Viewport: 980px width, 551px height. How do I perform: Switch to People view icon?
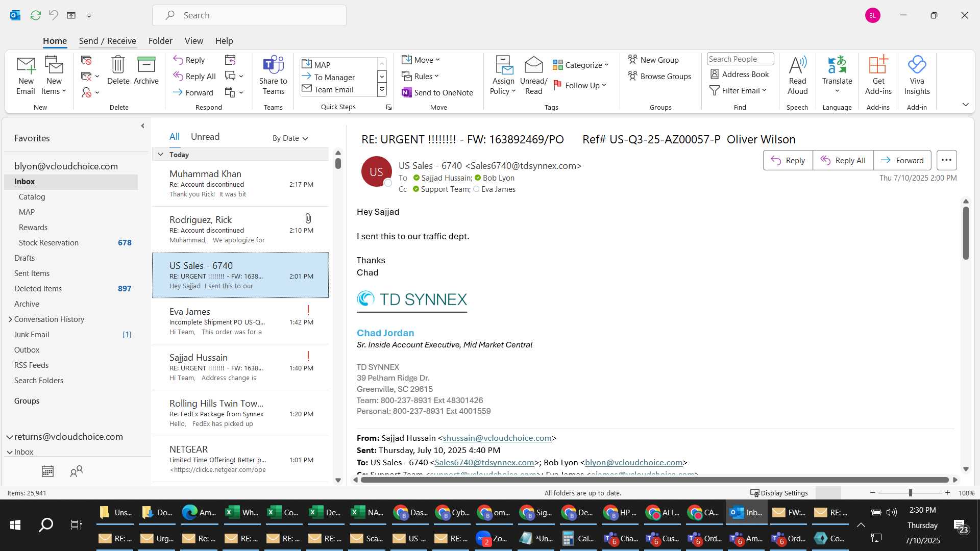(x=77, y=471)
